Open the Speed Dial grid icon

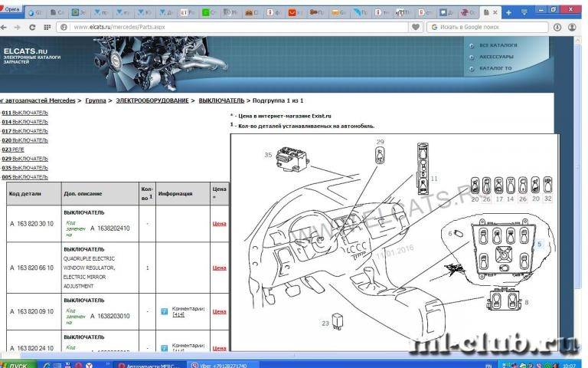pos(47,26)
